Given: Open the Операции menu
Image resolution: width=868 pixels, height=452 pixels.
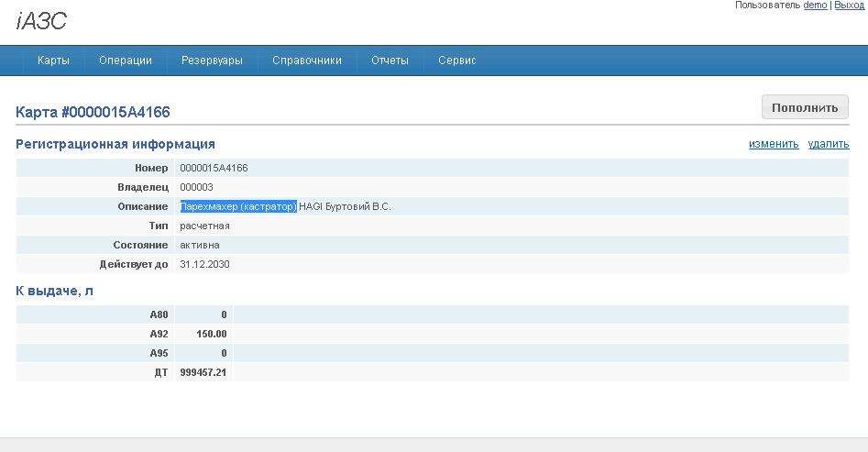Looking at the screenshot, I should click(x=125, y=61).
